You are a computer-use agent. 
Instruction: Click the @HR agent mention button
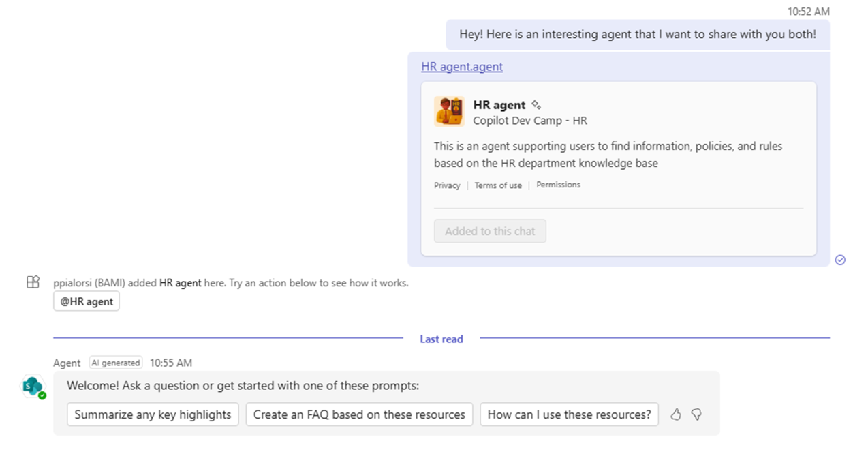[x=87, y=301]
